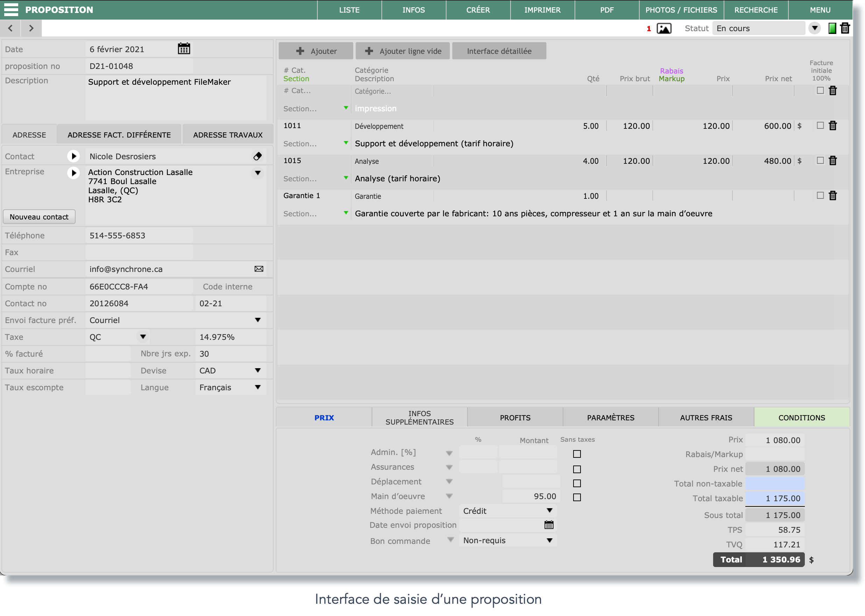Viewport: 865px width, 616px height.
Task: Switch to INFOS SUPPLÉMENTAIRES tab
Action: coord(420,418)
